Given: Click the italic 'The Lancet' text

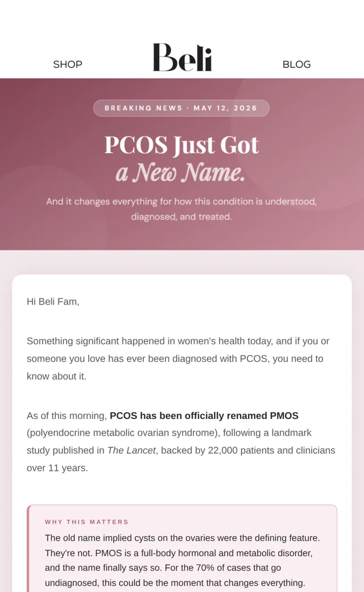Looking at the screenshot, I should [131, 450].
